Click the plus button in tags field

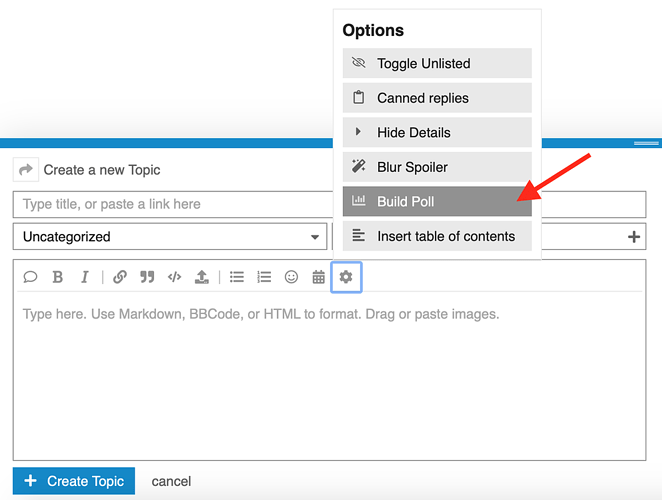click(x=633, y=237)
